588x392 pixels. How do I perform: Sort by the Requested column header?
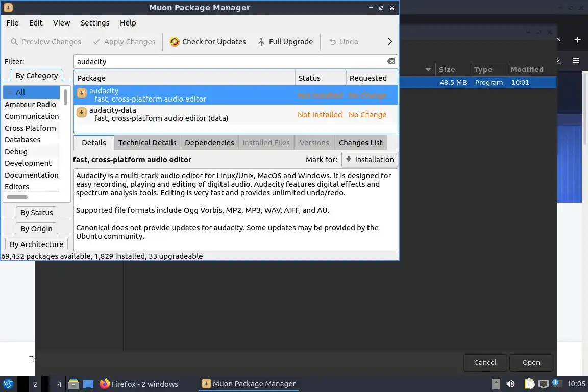372,78
